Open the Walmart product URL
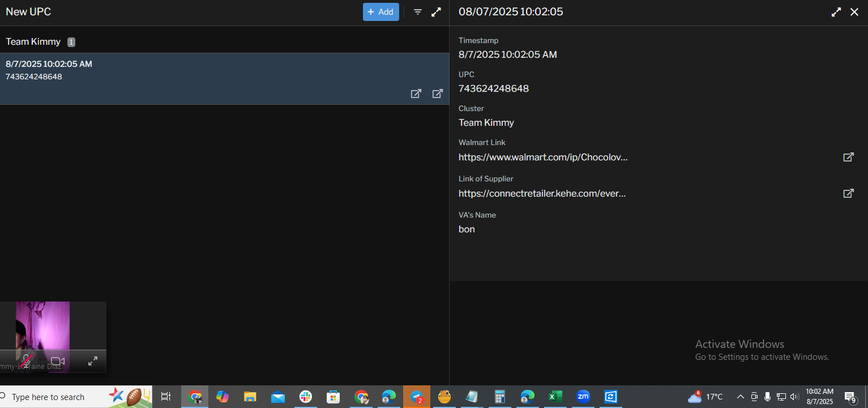This screenshot has height=408, width=868. (542, 157)
